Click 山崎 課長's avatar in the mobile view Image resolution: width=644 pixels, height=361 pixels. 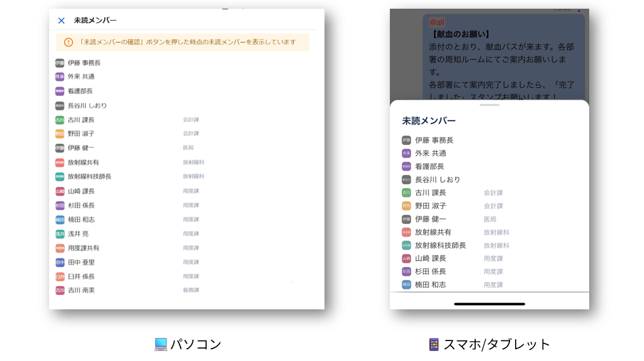coord(405,257)
